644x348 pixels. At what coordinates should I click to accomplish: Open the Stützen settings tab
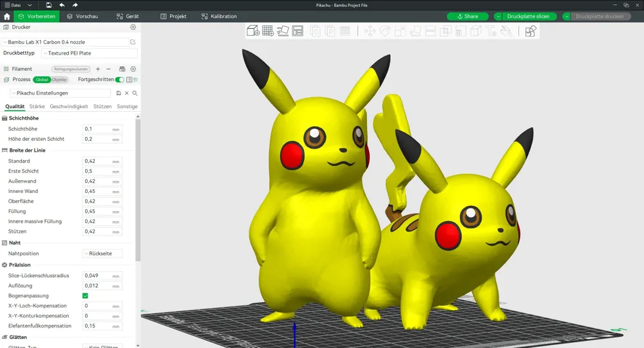tap(102, 106)
